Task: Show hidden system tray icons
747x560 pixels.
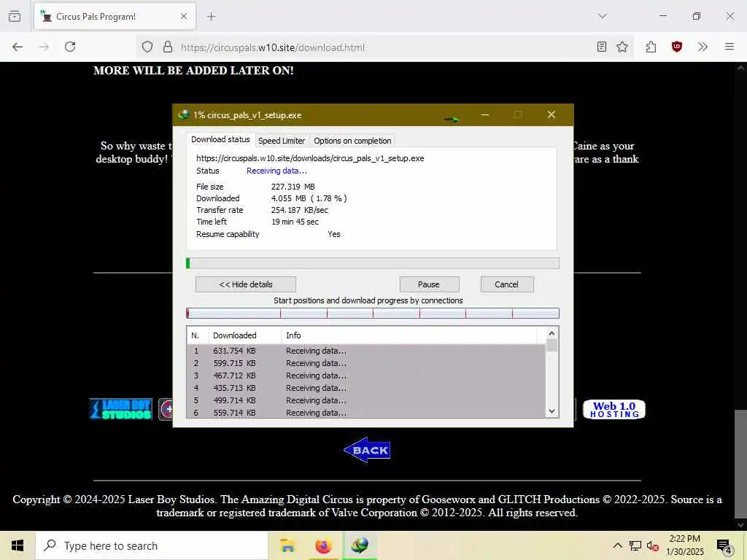Action: coord(617,545)
